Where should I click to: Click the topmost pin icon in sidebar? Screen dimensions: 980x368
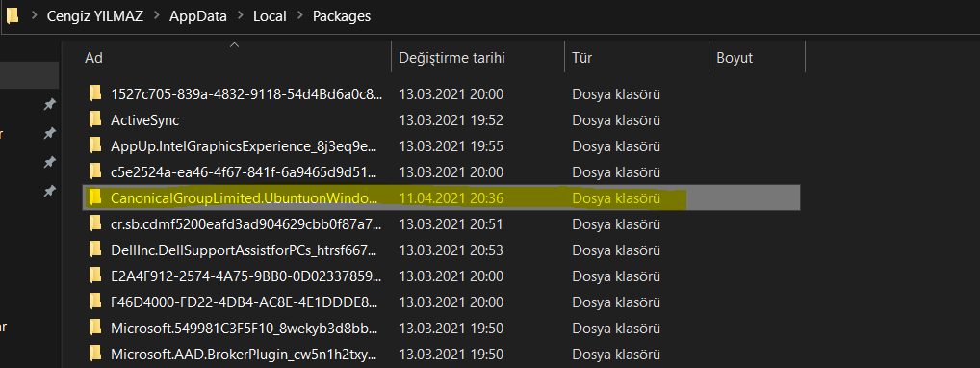coord(49,104)
